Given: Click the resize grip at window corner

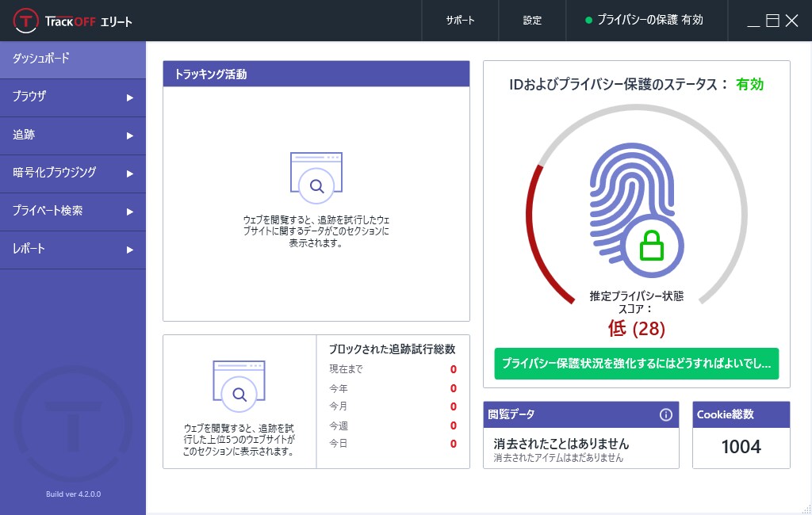Looking at the screenshot, I should [x=806, y=509].
